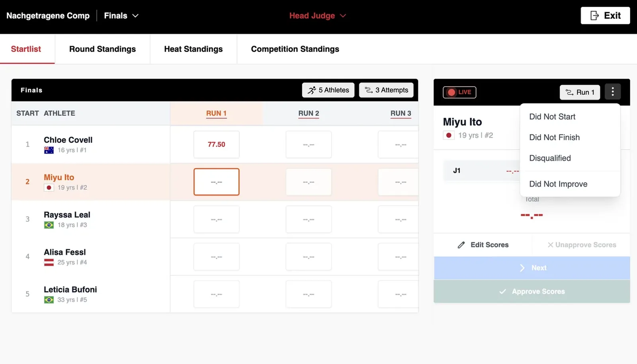Select the RUN 1 column header
Screen dimensions: 637x364
[216, 113]
